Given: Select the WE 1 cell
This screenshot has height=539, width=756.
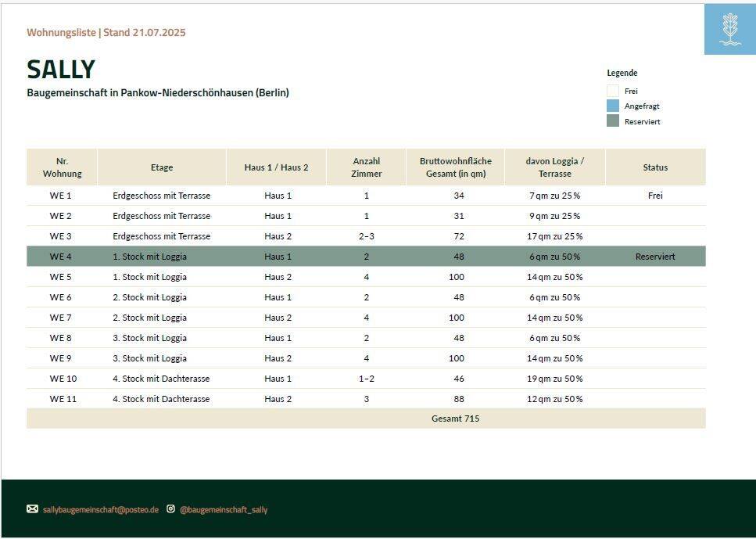Looking at the screenshot, I should tap(60, 196).
